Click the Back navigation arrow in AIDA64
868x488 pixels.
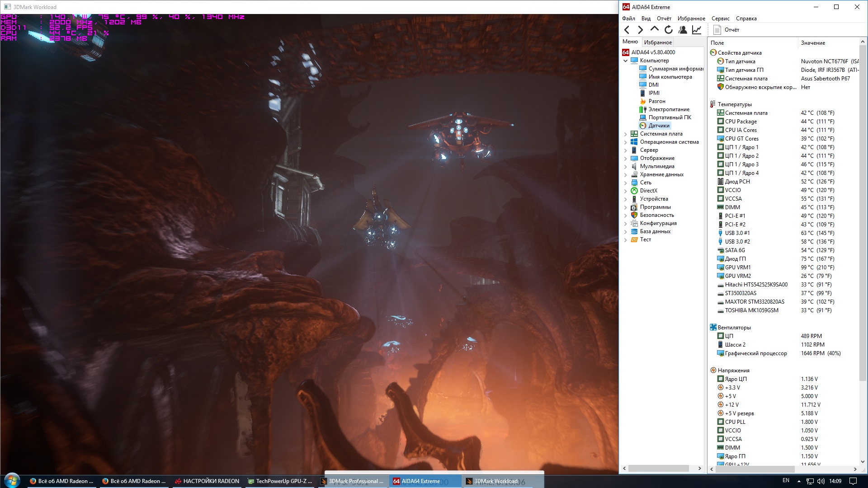(x=627, y=30)
